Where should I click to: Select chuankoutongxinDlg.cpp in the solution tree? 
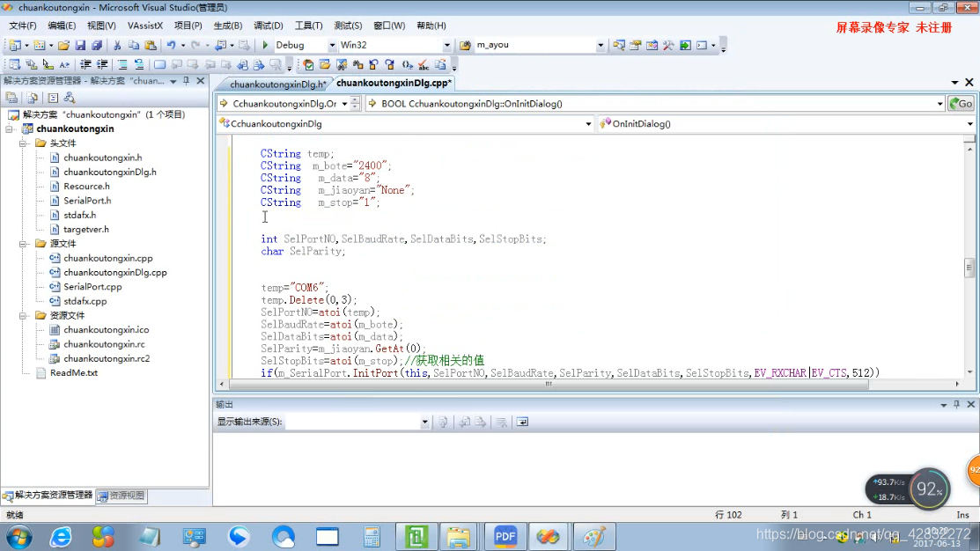coord(115,272)
